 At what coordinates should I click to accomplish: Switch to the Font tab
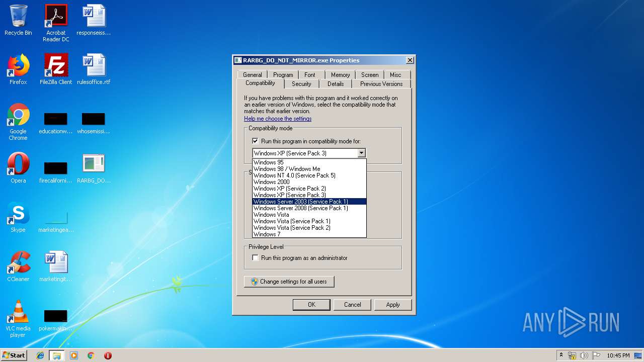pos(310,75)
